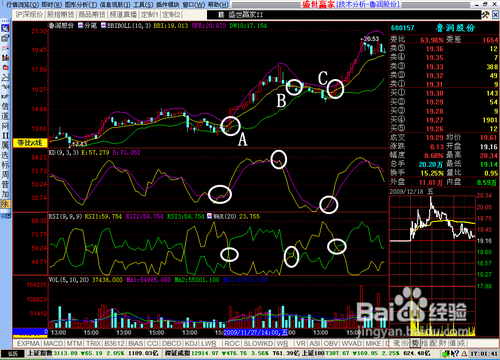The width and height of the screenshot is (500, 360).
Task: Click the hammer tools icon at top right
Action: pyautogui.click(x=485, y=15)
